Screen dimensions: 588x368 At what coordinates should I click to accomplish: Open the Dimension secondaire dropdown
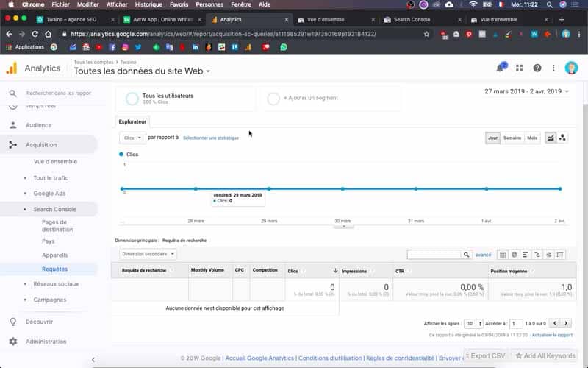click(x=148, y=254)
